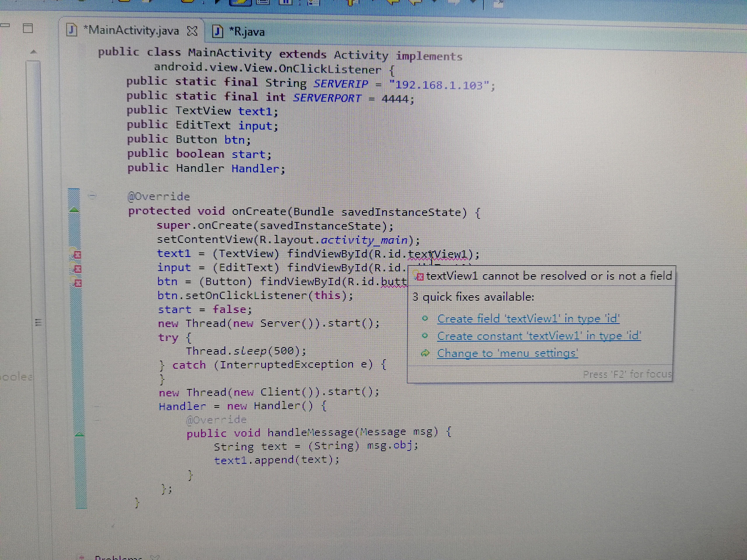Click the green override marker beside onCreate

74,210
